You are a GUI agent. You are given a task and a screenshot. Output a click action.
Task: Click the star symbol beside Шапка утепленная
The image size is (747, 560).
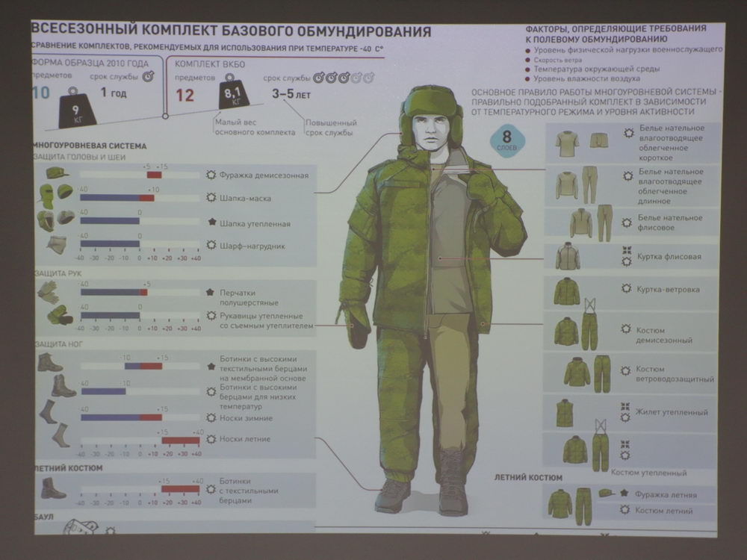tap(211, 223)
